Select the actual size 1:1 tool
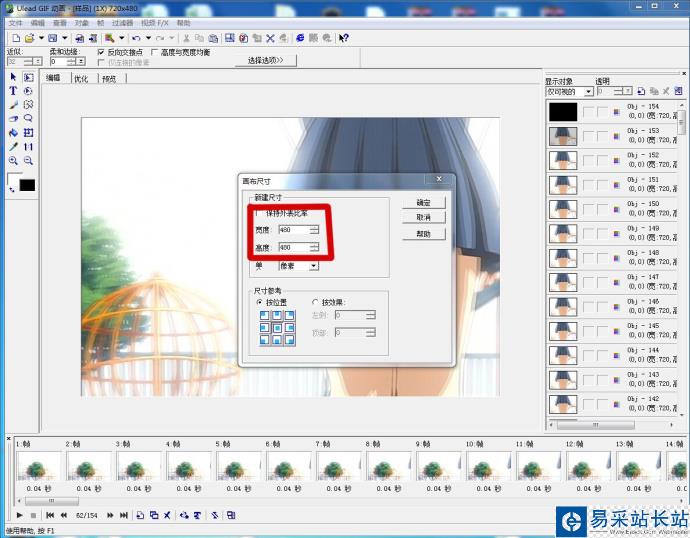The image size is (690, 538). (x=29, y=146)
